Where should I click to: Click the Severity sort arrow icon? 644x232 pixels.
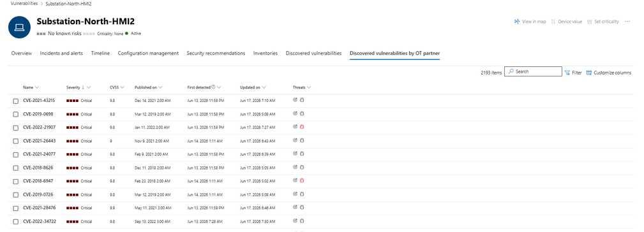tap(82, 87)
